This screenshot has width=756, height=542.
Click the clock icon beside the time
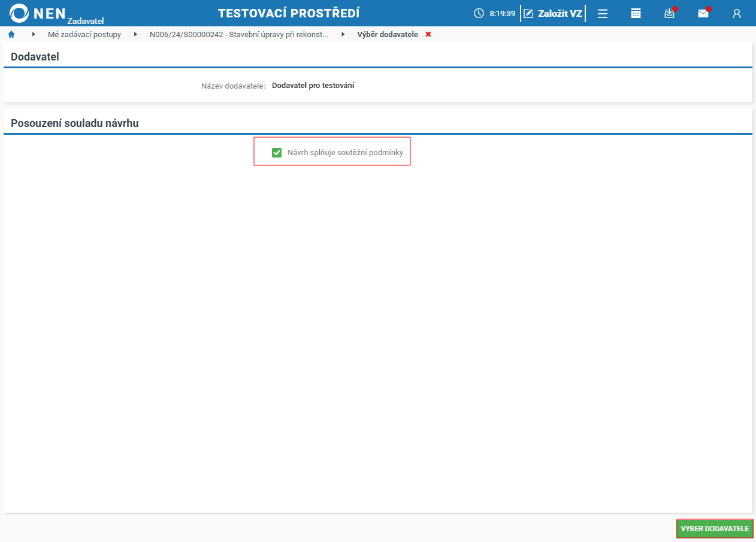point(479,13)
